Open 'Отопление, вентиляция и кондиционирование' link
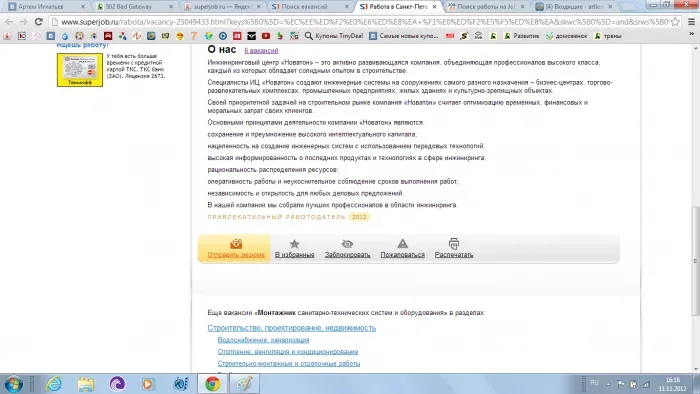Screen dimensions: 700x394 coord(288,352)
